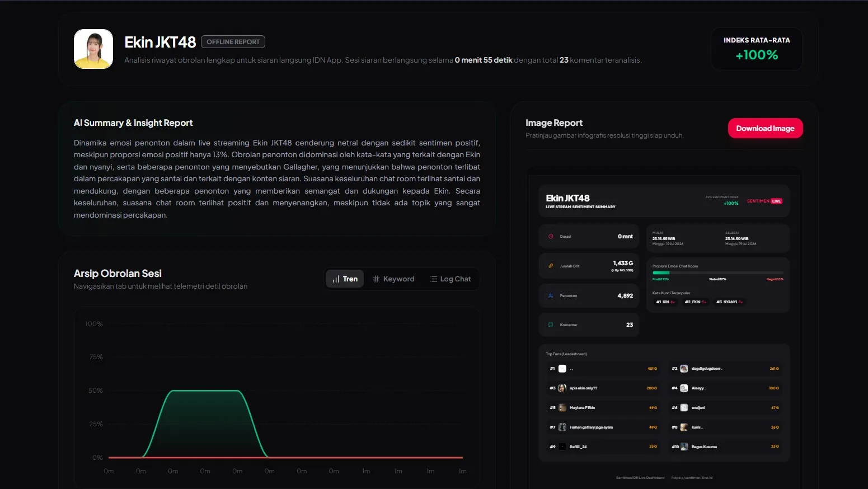The width and height of the screenshot is (868, 489).
Task: Click the 401 G gift amount
Action: pyautogui.click(x=652, y=369)
